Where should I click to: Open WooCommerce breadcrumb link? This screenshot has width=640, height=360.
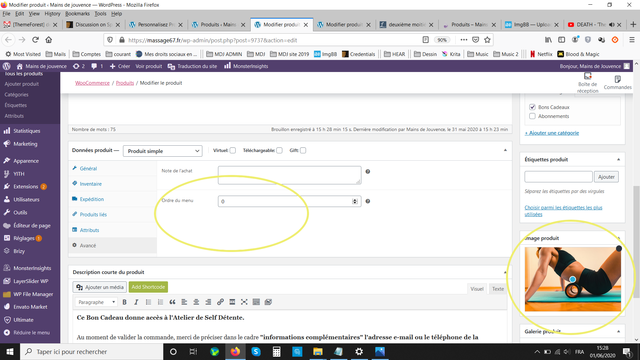pyautogui.click(x=92, y=83)
